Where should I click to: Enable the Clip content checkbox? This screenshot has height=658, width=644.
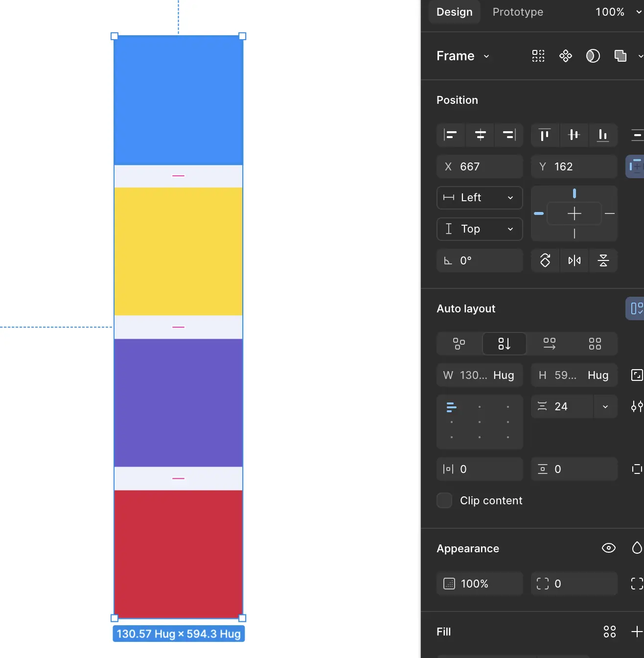pos(444,500)
